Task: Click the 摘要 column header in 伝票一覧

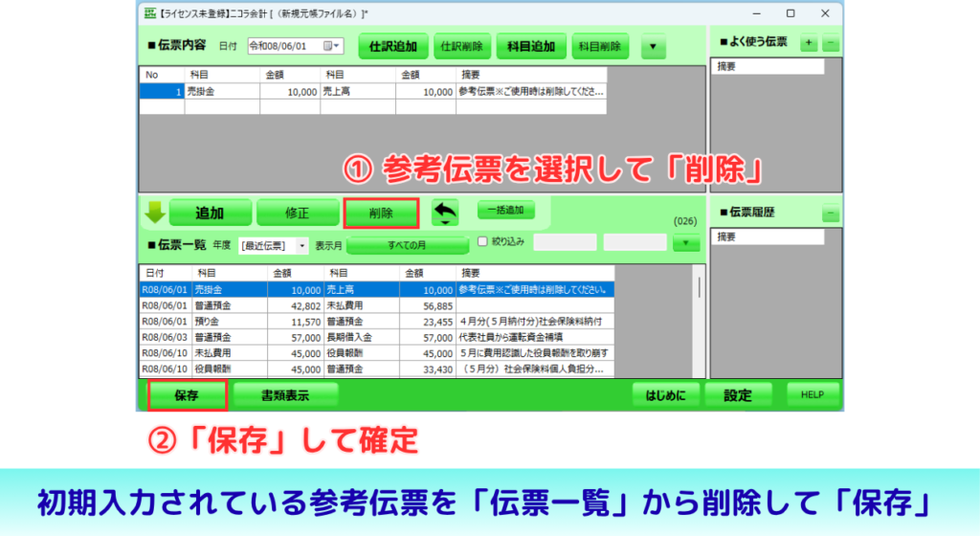Action: coord(535,273)
